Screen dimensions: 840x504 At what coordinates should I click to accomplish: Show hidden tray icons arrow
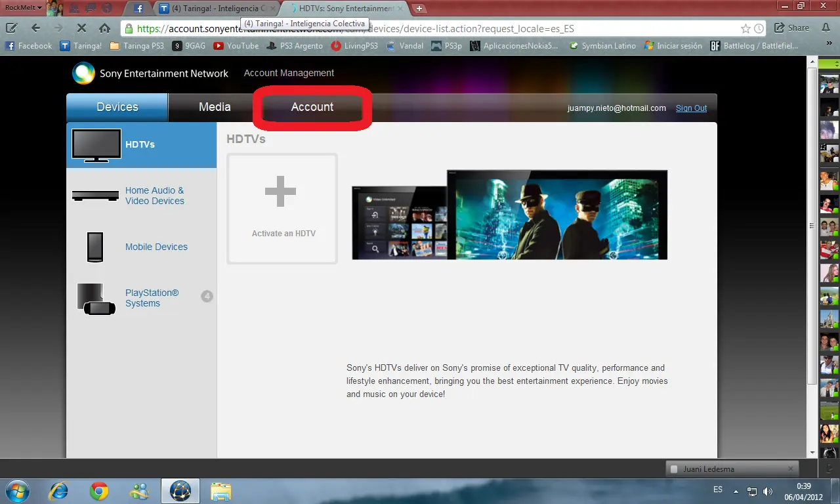tap(736, 492)
